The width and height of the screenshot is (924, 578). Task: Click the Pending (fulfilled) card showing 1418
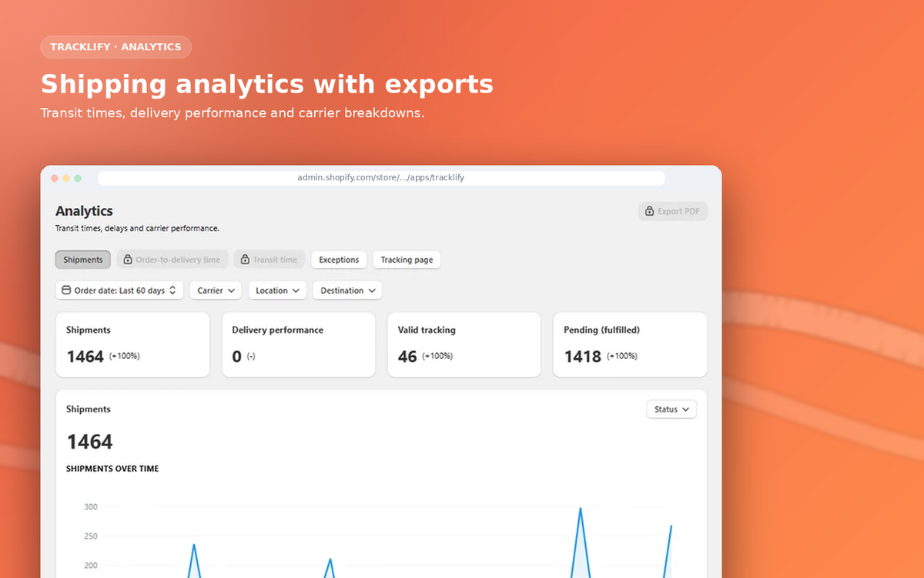pyautogui.click(x=630, y=344)
